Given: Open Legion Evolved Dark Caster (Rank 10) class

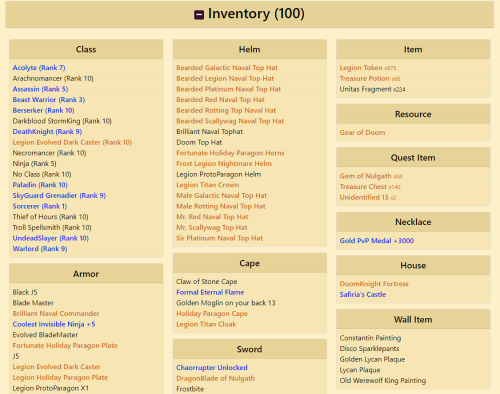Looking at the screenshot, I should tap(72, 142).
